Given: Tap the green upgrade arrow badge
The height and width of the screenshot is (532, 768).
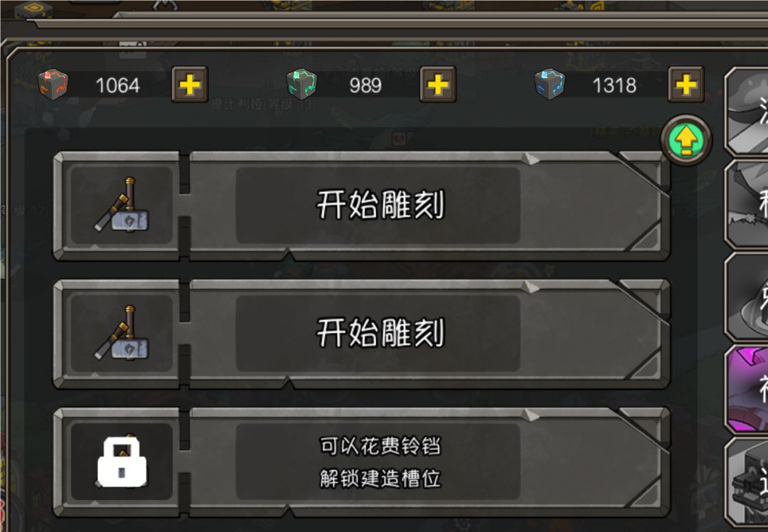Looking at the screenshot, I should (x=686, y=141).
